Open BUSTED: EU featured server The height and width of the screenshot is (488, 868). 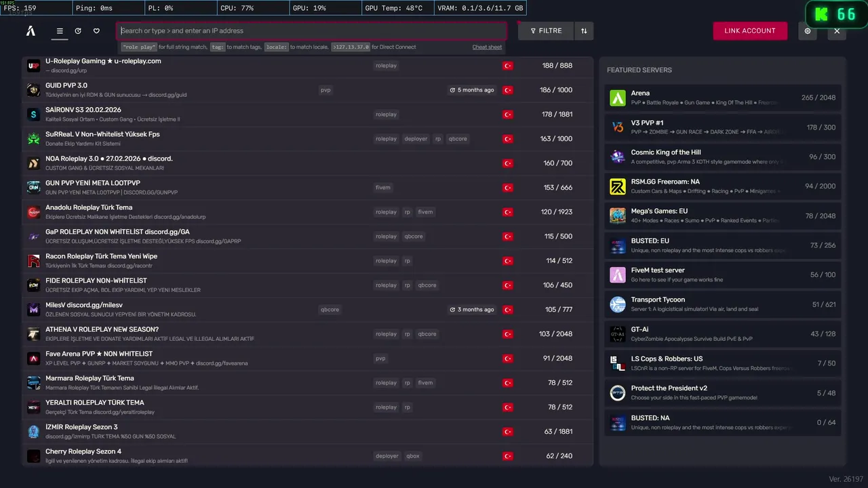pos(723,245)
